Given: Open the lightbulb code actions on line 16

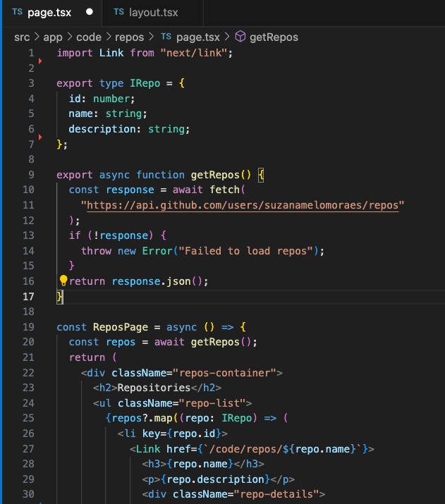Looking at the screenshot, I should pyautogui.click(x=63, y=281).
